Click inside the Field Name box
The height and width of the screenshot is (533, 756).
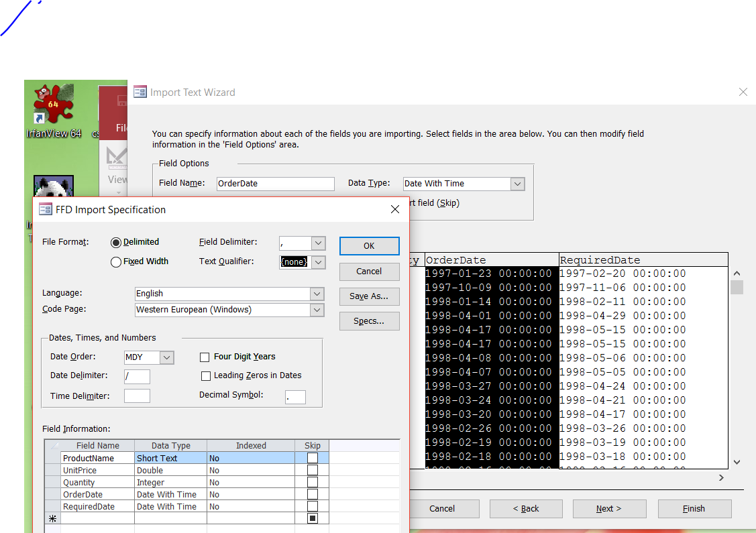275,183
